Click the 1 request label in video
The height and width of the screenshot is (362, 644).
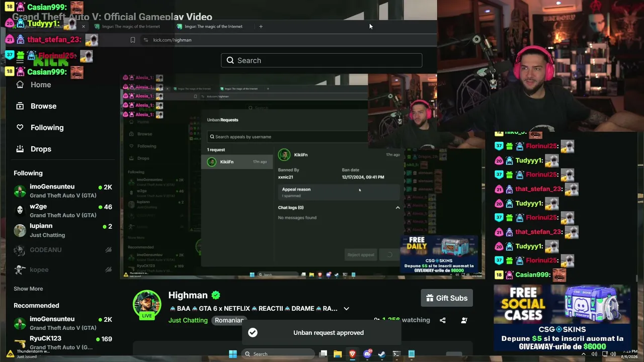point(216,150)
